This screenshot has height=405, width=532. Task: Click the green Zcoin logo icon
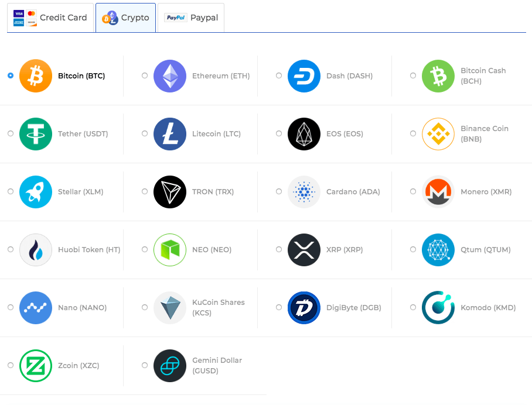[36, 365]
